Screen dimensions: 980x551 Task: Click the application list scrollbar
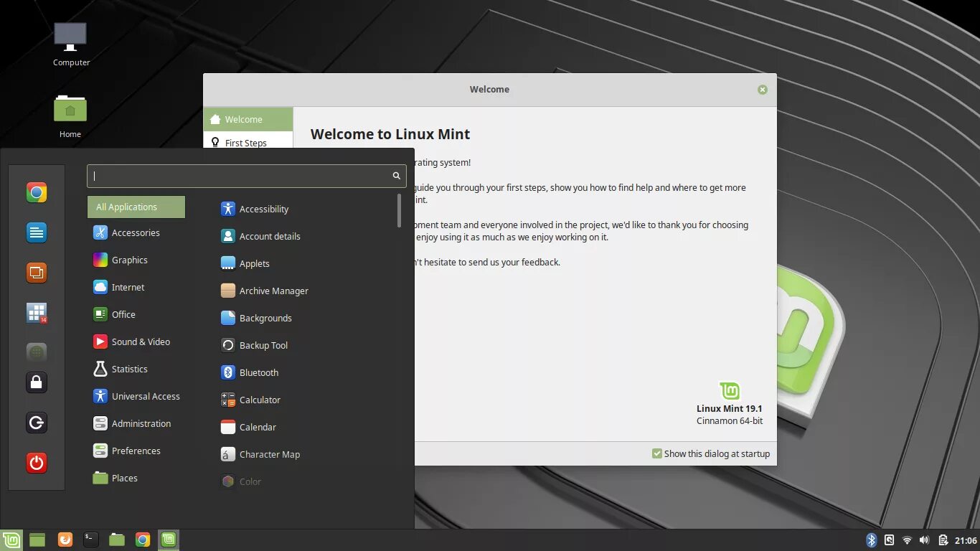tap(399, 210)
